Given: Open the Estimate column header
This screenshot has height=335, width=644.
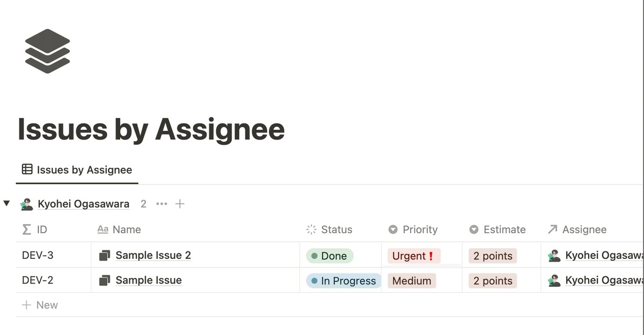Looking at the screenshot, I should pos(497,229).
